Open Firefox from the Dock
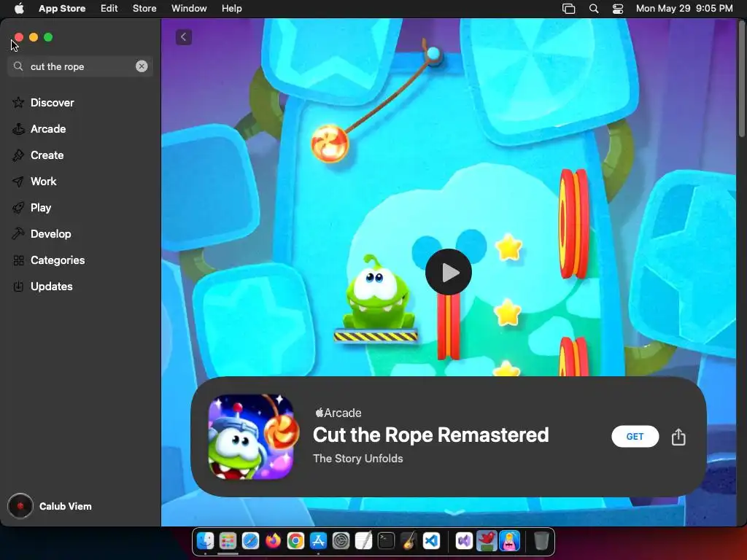747x560 pixels. [x=273, y=541]
